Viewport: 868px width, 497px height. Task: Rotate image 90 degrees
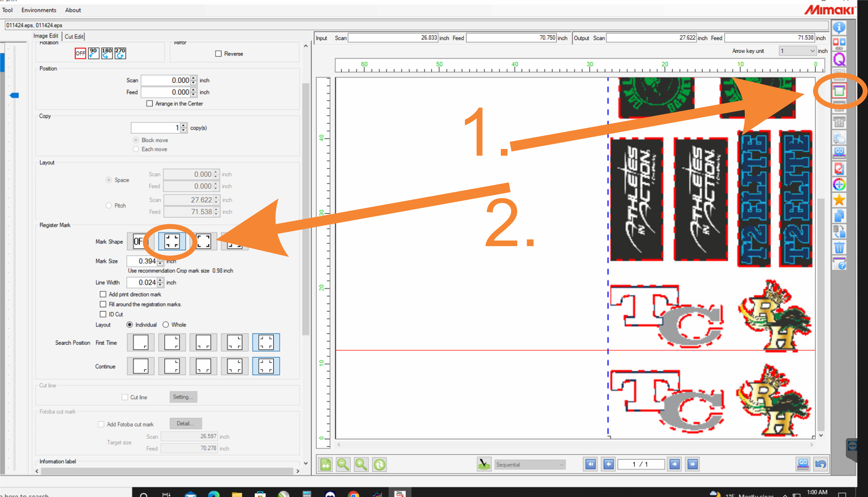pyautogui.click(x=93, y=53)
